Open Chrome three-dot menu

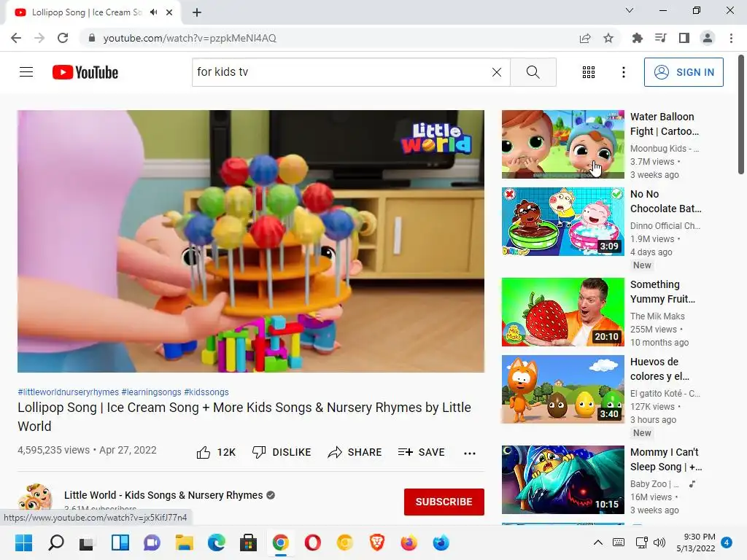click(x=731, y=38)
